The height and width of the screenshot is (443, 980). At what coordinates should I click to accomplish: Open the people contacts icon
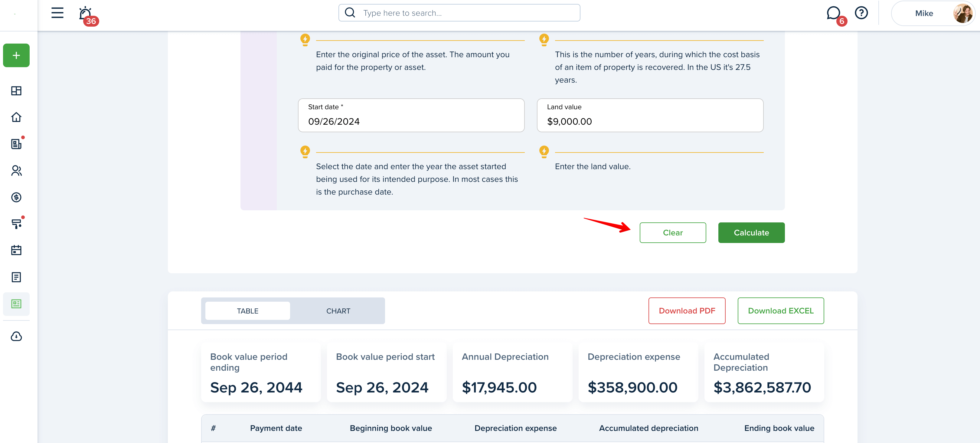tap(16, 170)
